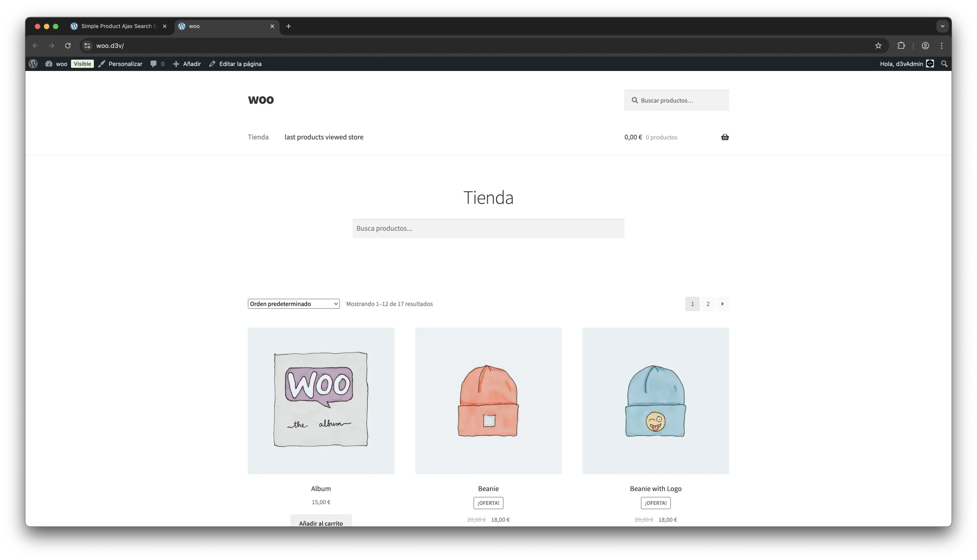Image resolution: width=977 pixels, height=560 pixels.
Task: Open the Añadir new content menu
Action: 187,64
